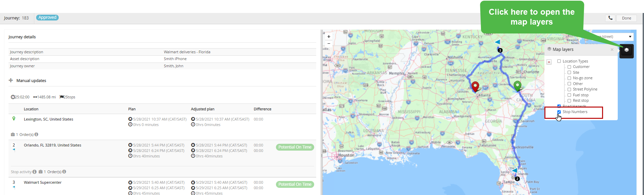Click blue flag icon in Orlando row
The image size is (644, 195).
(x=14, y=150)
